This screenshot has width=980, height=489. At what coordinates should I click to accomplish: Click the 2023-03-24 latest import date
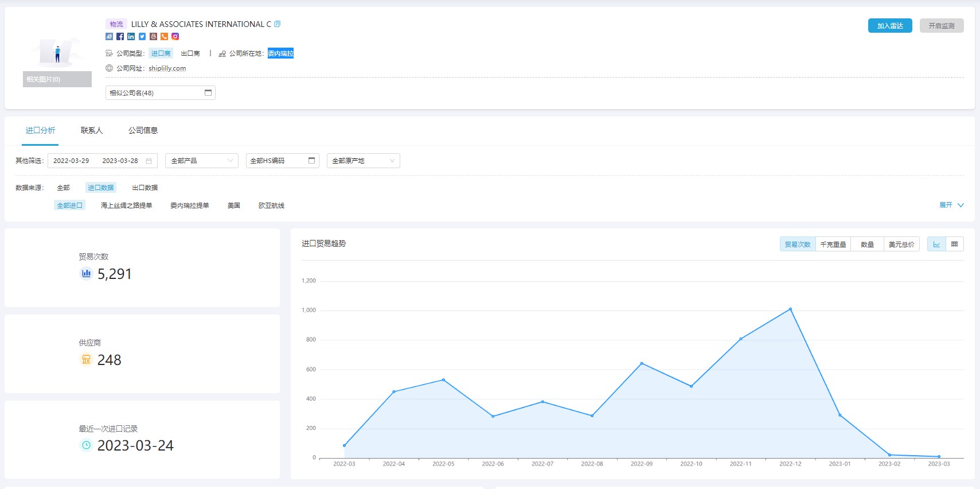pyautogui.click(x=135, y=445)
